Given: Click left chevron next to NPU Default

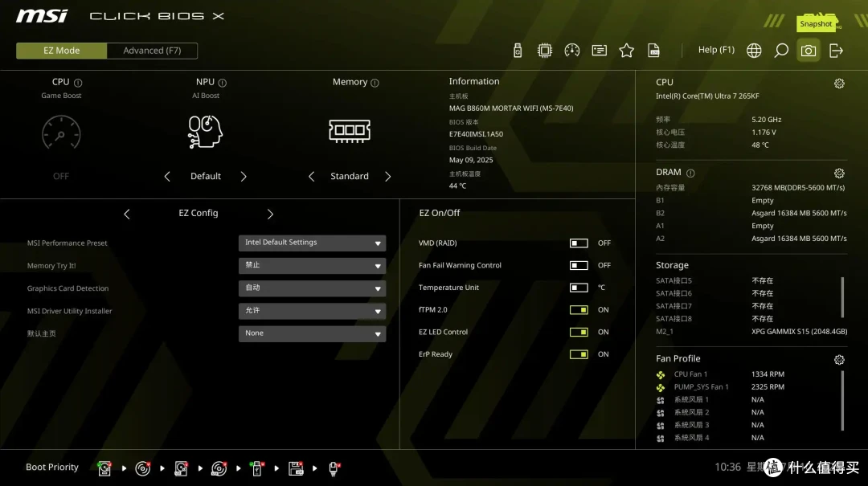Looking at the screenshot, I should tap(167, 176).
